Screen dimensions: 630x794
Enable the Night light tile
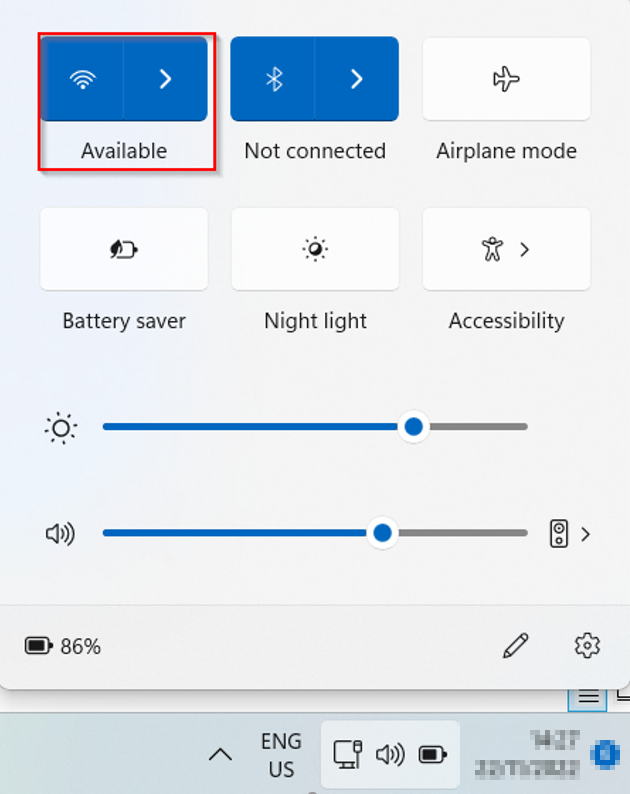[315, 250]
